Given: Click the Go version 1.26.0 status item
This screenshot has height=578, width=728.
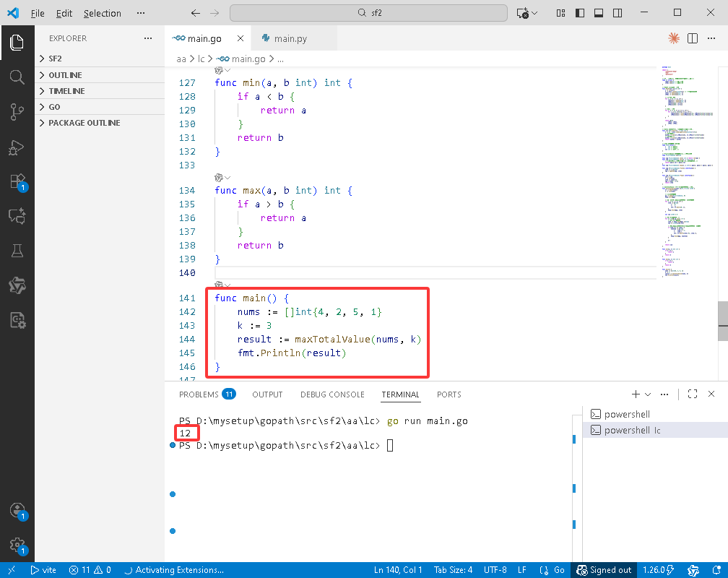Looking at the screenshot, I should pos(659,570).
